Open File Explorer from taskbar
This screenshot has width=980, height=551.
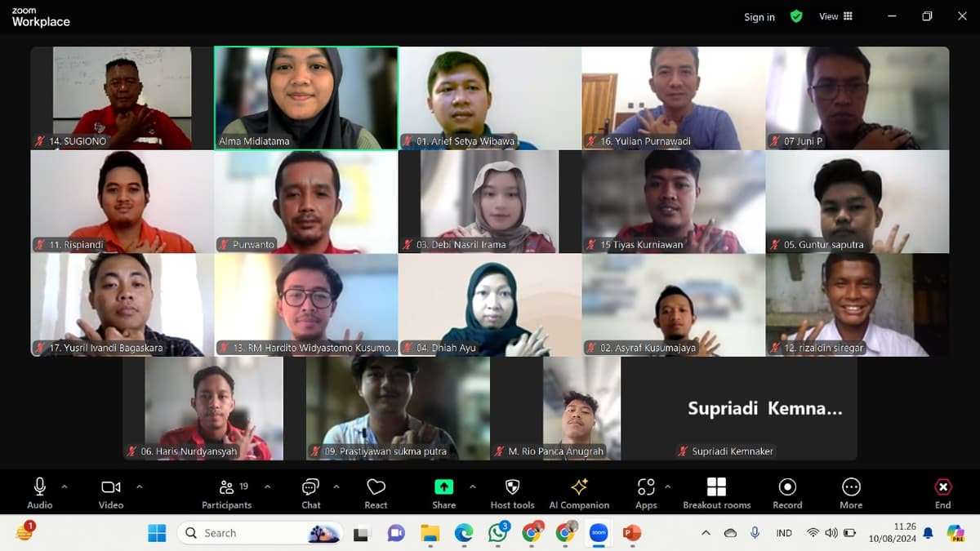tap(430, 533)
